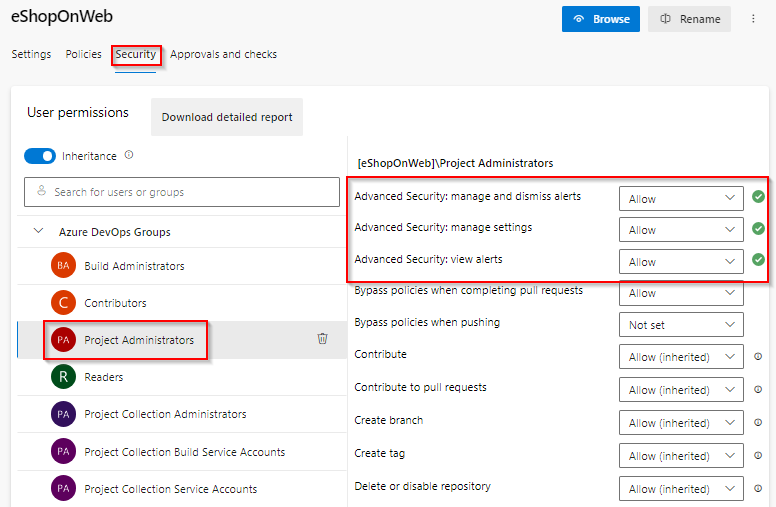
Task: Toggle the Inheritance switch
Action: click(x=40, y=156)
